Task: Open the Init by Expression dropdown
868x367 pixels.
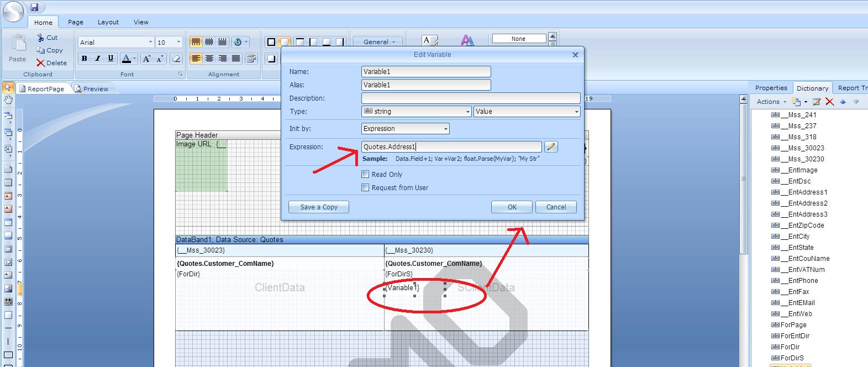Action: pos(406,128)
